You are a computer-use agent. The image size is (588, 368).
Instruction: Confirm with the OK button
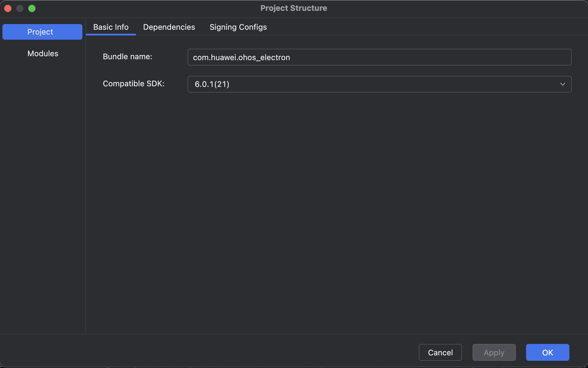click(x=547, y=352)
